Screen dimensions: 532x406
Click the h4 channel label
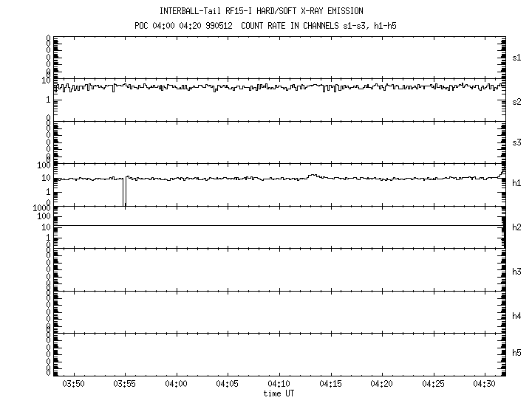pos(517,316)
